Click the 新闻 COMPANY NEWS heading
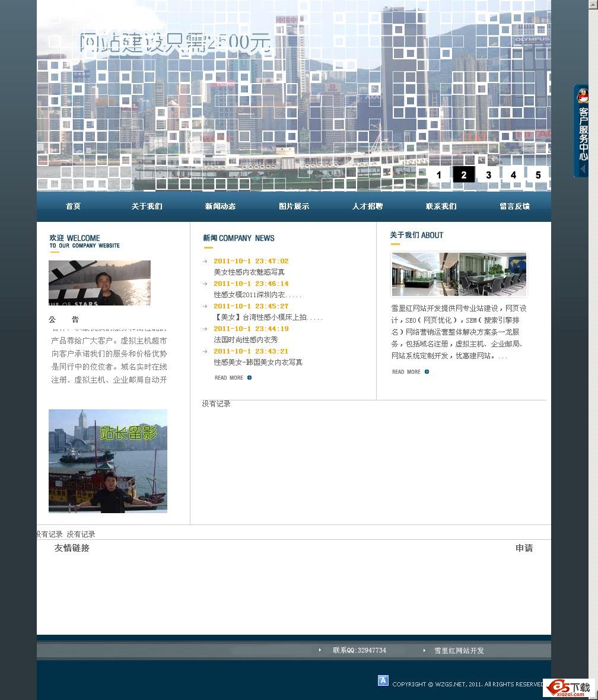Image resolution: width=598 pixels, height=700 pixels. (x=238, y=238)
